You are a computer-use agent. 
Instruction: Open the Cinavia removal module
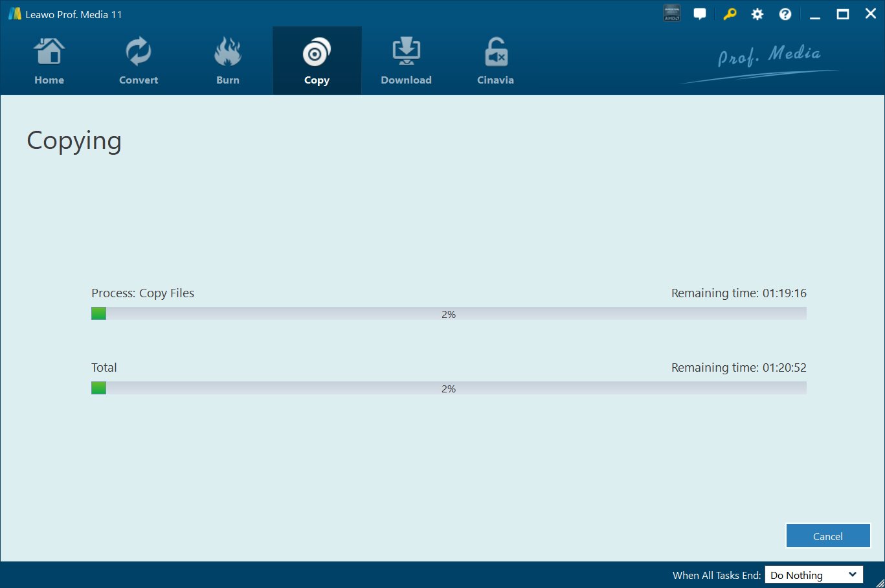point(495,61)
